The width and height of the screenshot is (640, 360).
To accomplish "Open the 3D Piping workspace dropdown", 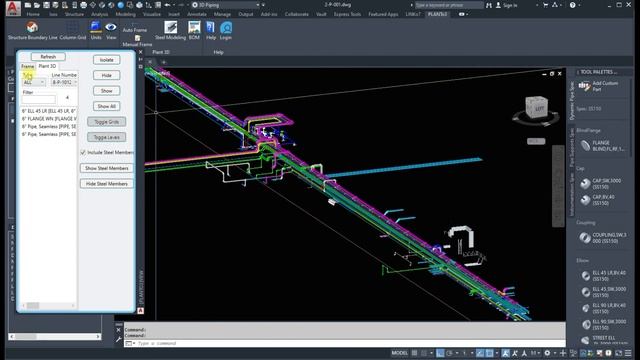I will click(x=226, y=5).
